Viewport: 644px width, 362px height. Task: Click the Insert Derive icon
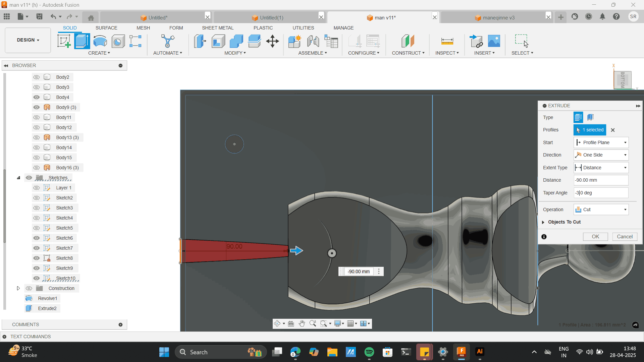(476, 41)
